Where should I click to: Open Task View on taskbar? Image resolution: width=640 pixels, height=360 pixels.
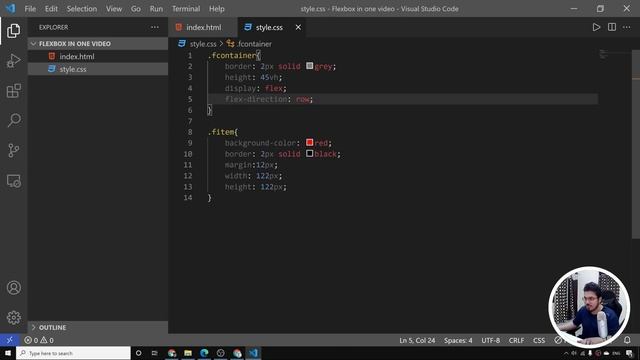pos(155,353)
